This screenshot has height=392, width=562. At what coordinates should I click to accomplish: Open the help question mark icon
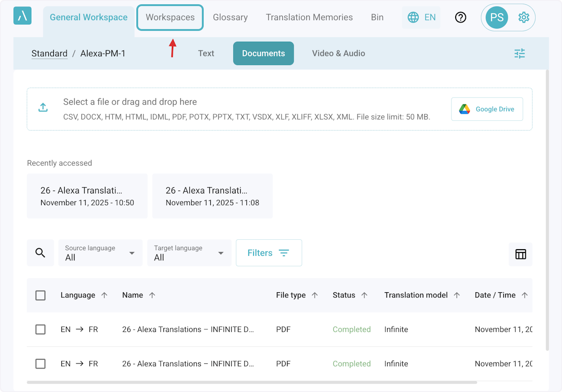tap(461, 17)
